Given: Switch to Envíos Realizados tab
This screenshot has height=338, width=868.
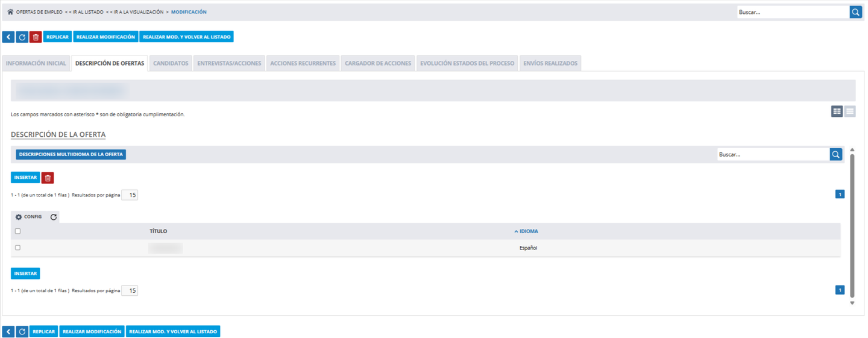Looking at the screenshot, I should [x=550, y=63].
